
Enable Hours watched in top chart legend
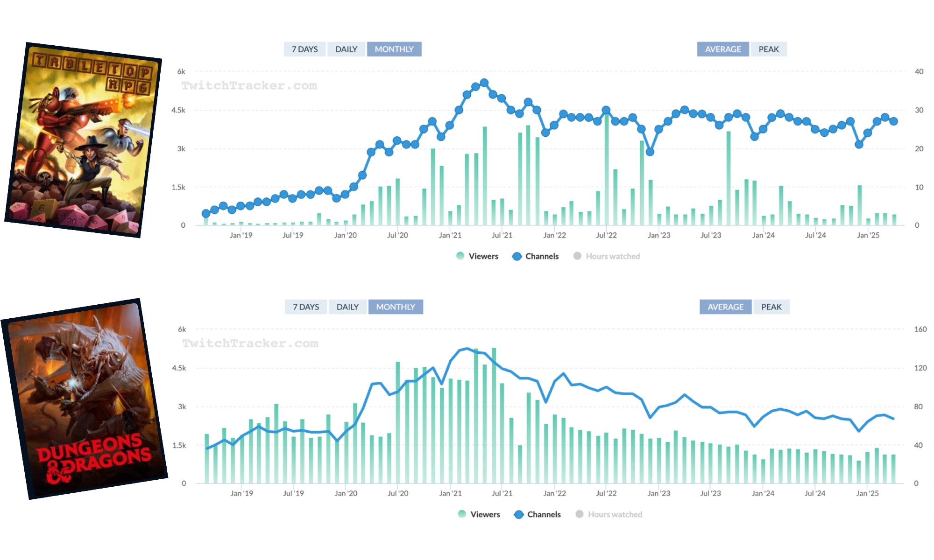[607, 256]
